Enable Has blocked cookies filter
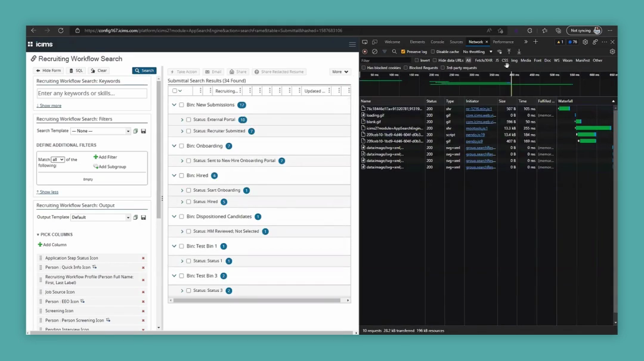The height and width of the screenshot is (361, 644). pyautogui.click(x=364, y=68)
